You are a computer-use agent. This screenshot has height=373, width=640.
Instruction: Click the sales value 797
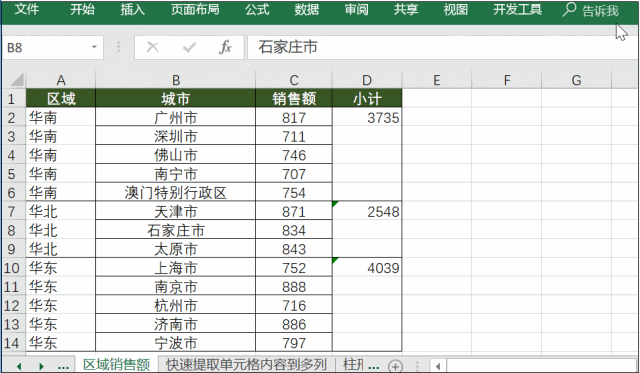pyautogui.click(x=294, y=343)
